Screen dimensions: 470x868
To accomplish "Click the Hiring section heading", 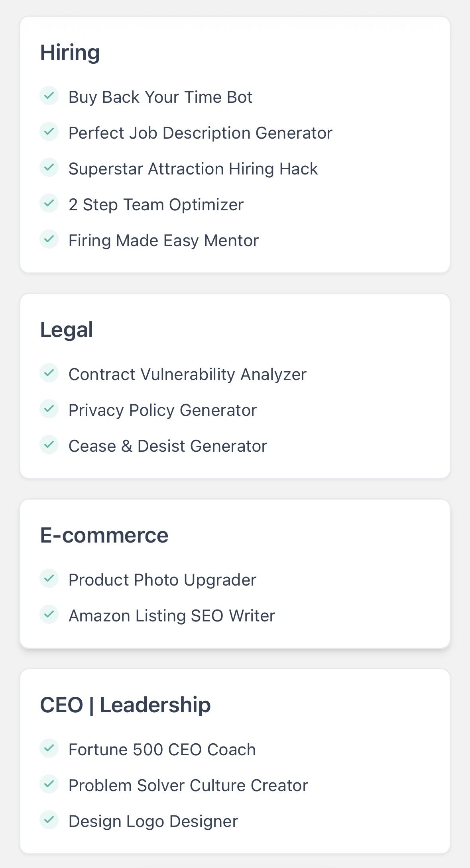I will point(70,53).
